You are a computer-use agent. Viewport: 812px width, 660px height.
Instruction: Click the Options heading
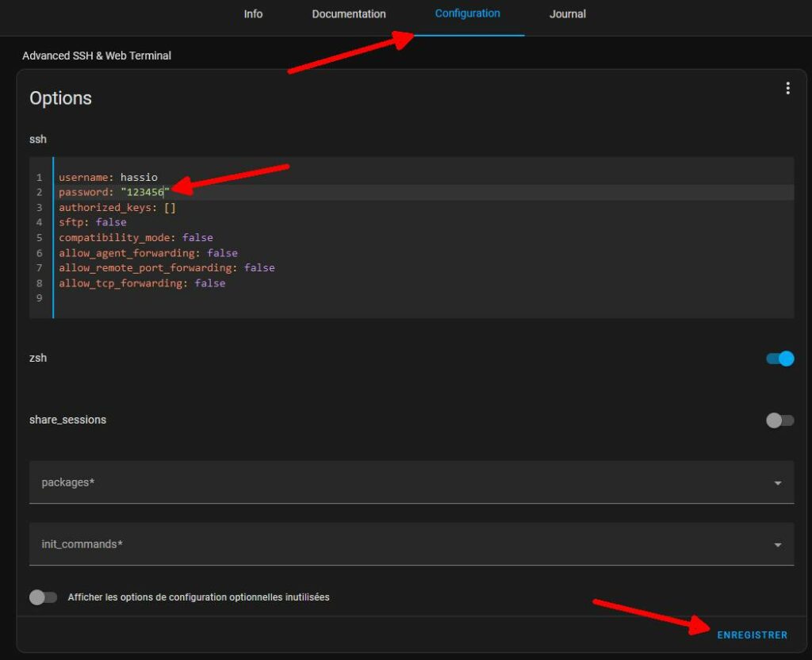coord(60,98)
